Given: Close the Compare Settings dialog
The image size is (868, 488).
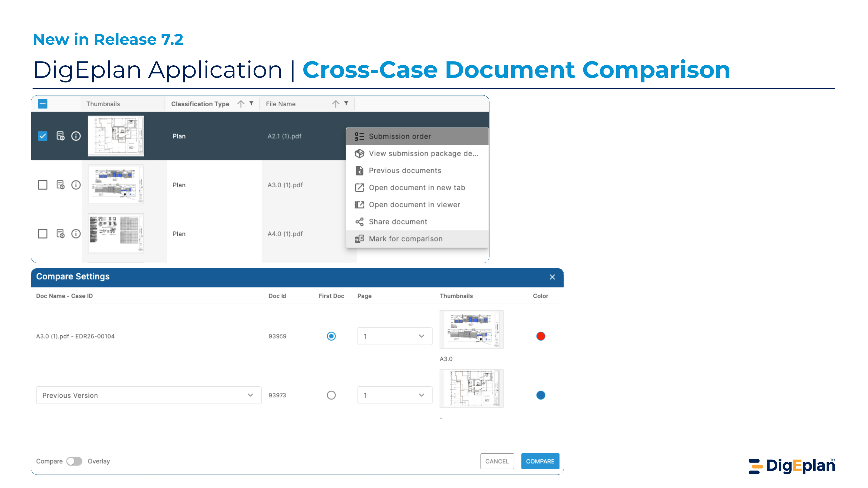Looking at the screenshot, I should click(x=552, y=277).
